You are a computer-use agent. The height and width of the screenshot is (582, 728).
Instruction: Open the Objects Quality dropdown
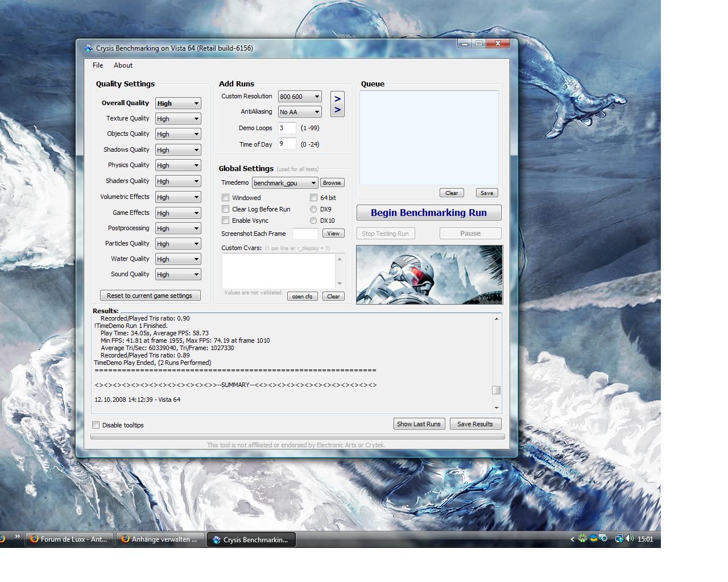[178, 134]
